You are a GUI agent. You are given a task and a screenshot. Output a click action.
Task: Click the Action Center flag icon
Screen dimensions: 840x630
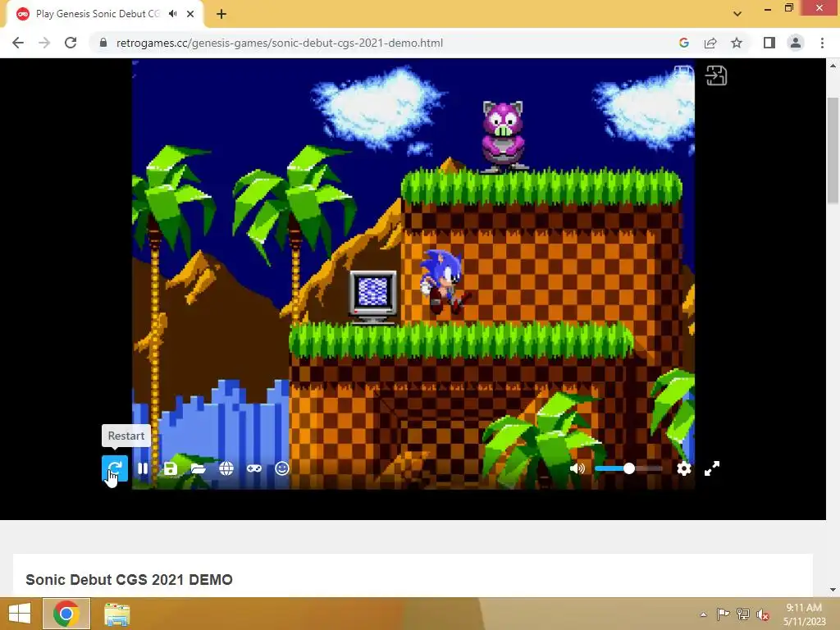(723, 614)
